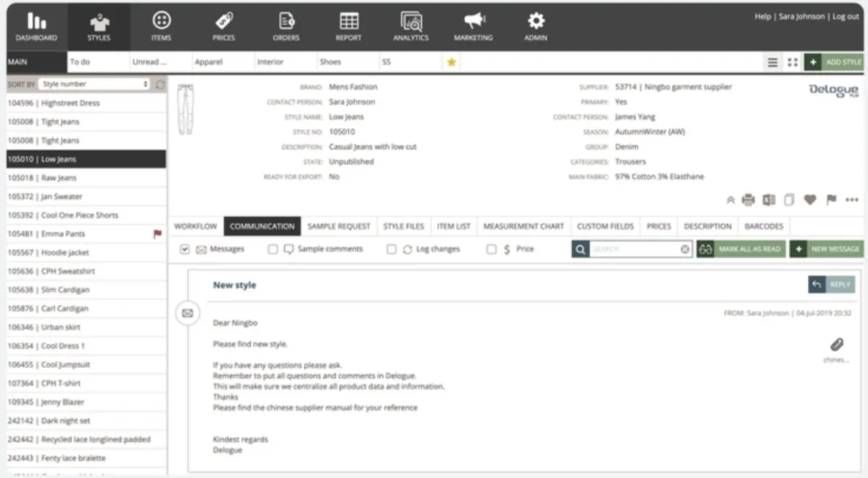
Task: Select the Communication tab
Action: click(x=262, y=226)
